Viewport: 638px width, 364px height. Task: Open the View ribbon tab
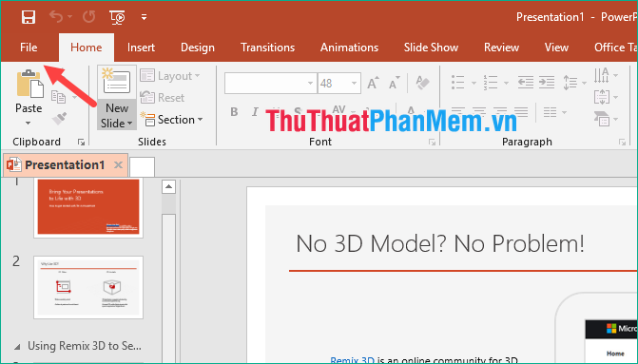(556, 48)
